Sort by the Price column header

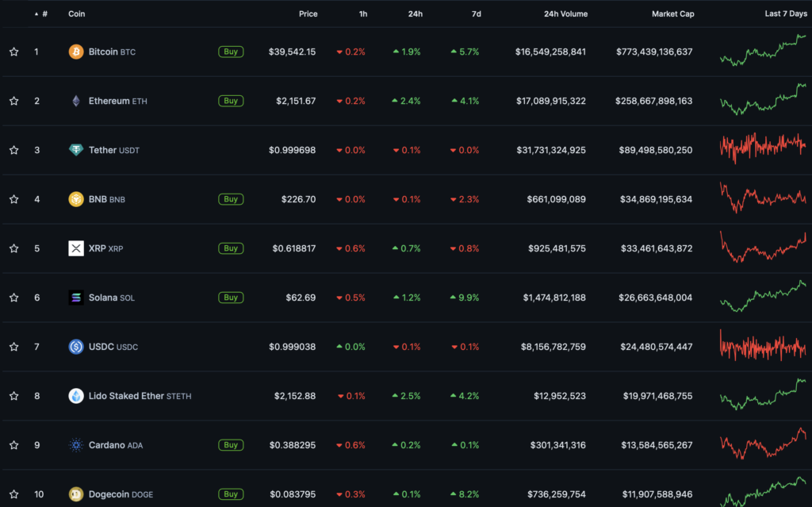tap(308, 13)
